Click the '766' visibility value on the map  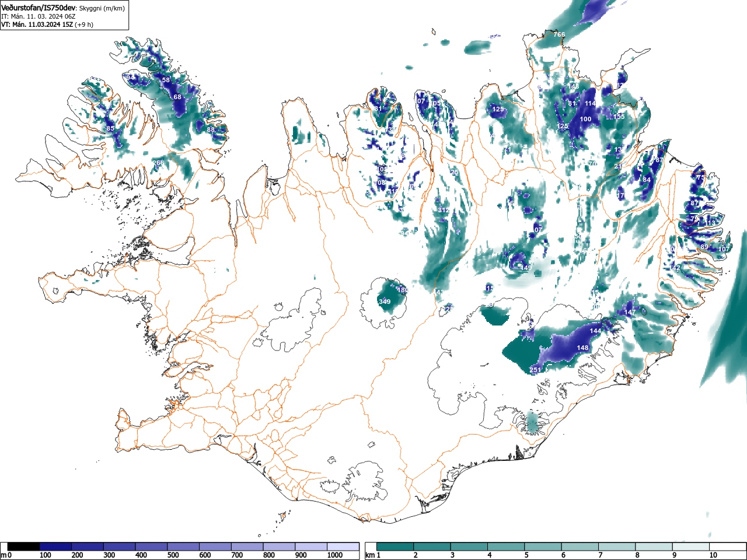tap(559, 34)
